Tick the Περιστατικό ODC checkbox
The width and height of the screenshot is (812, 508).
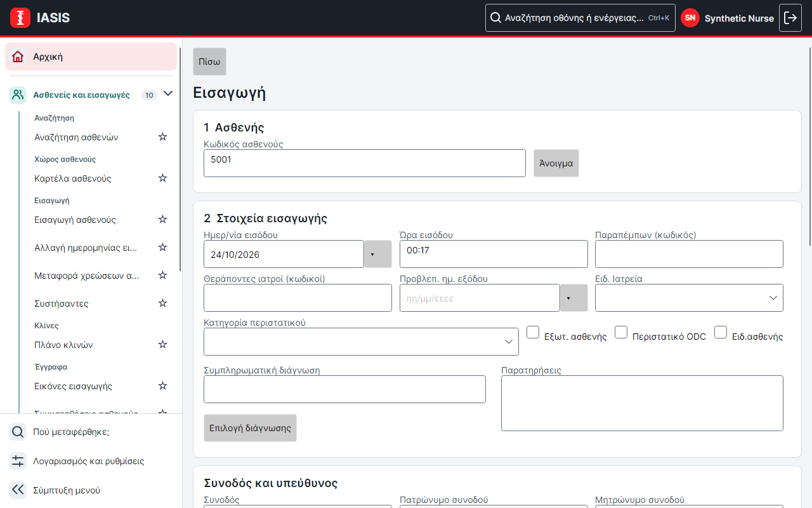point(621,332)
